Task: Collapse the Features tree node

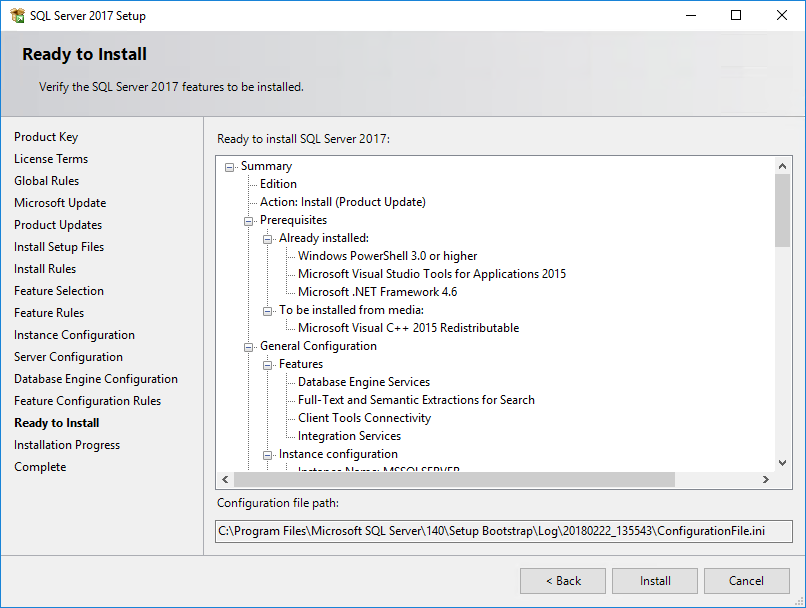Action: click(268, 365)
